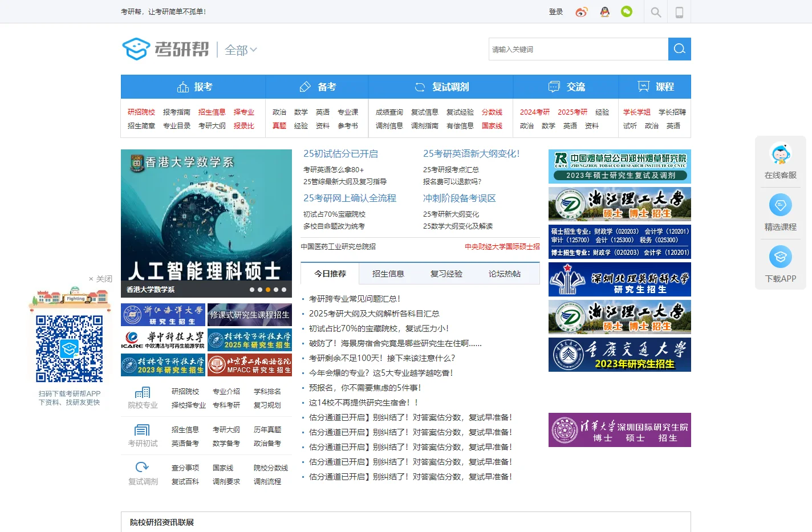Open the 分数线 link under 复试调剂
Image resolution: width=812 pixels, height=532 pixels.
[x=492, y=112]
